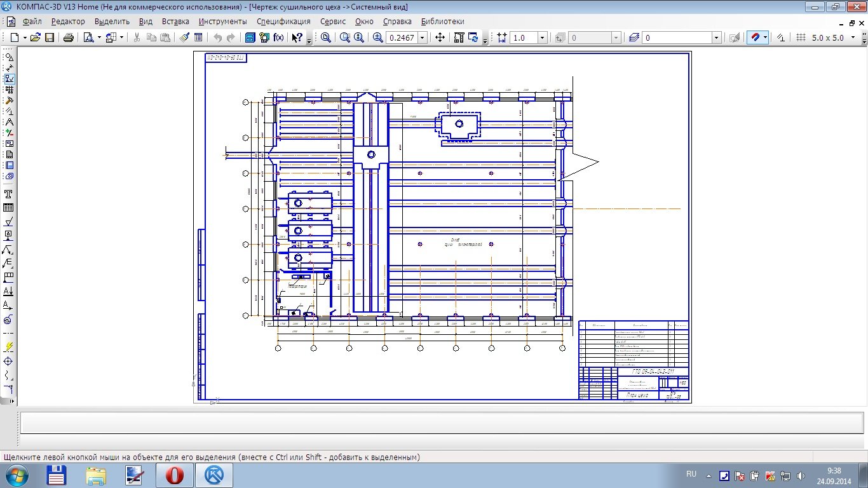Image resolution: width=868 pixels, height=488 pixels.
Task: Toggle orthogonal drawing mode button
Action: pos(781,37)
